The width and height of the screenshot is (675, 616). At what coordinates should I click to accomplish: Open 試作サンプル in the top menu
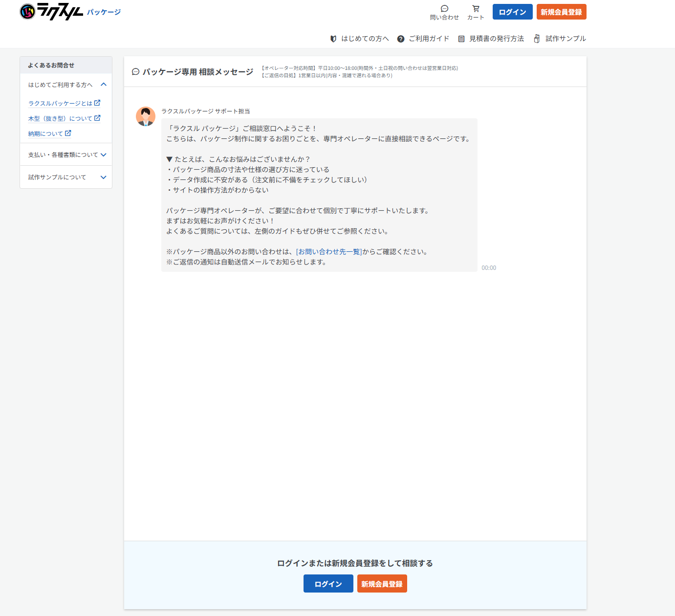tap(566, 39)
